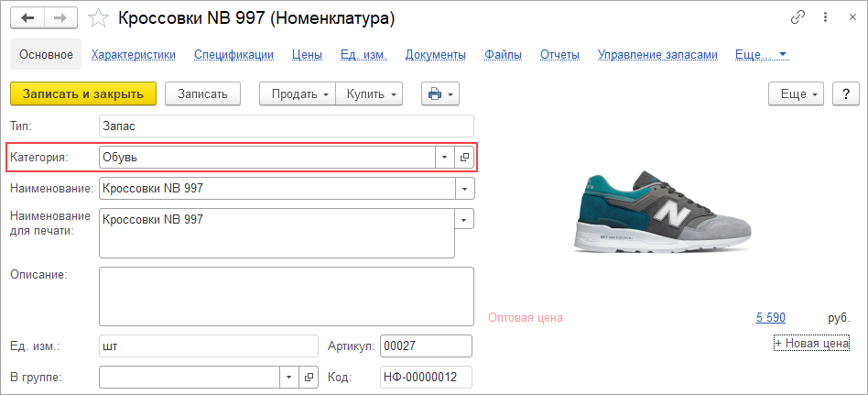868x395 pixels.
Task: Click the Оптовая цена label
Action: click(x=526, y=317)
